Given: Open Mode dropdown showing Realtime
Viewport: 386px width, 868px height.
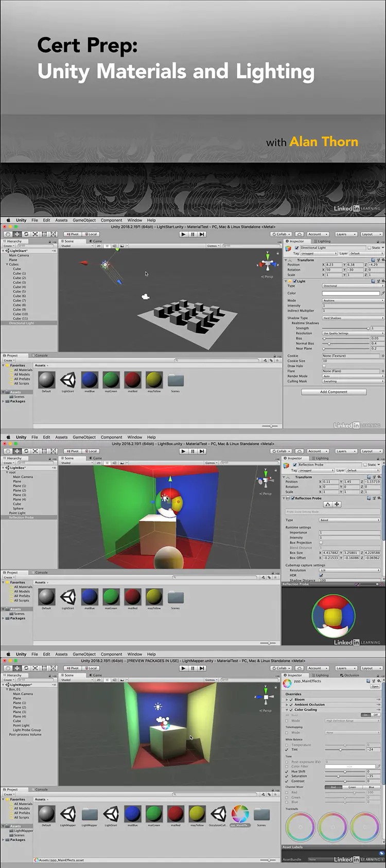Looking at the screenshot, I should tap(353, 300).
